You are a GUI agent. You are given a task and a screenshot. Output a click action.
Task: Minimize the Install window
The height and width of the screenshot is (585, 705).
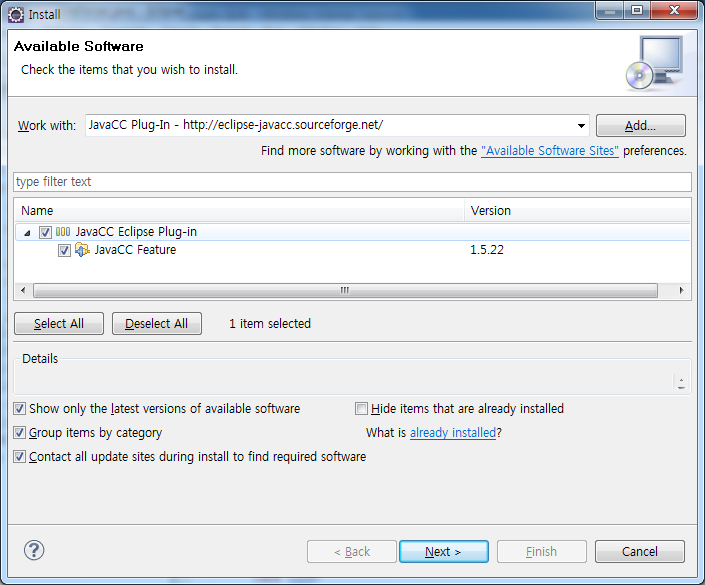[610, 10]
